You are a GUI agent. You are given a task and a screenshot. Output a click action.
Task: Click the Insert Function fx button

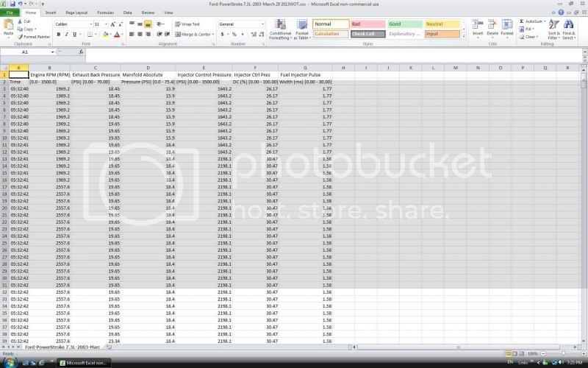pyautogui.click(x=81, y=52)
